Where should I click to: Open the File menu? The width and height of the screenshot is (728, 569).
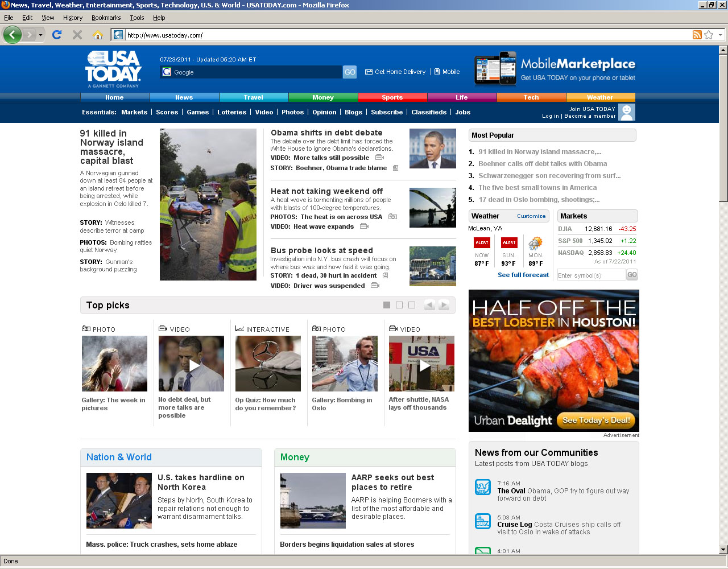pyautogui.click(x=9, y=18)
